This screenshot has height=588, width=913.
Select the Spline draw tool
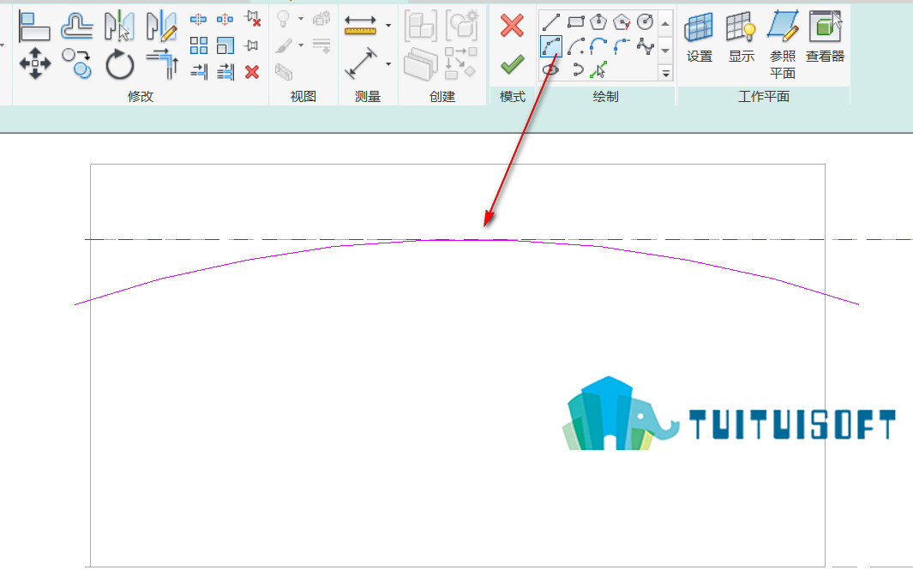(646, 46)
